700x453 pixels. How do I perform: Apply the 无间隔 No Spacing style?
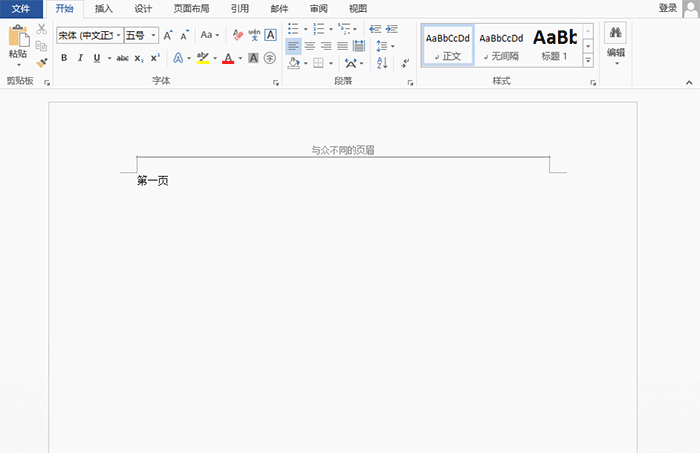click(501, 46)
